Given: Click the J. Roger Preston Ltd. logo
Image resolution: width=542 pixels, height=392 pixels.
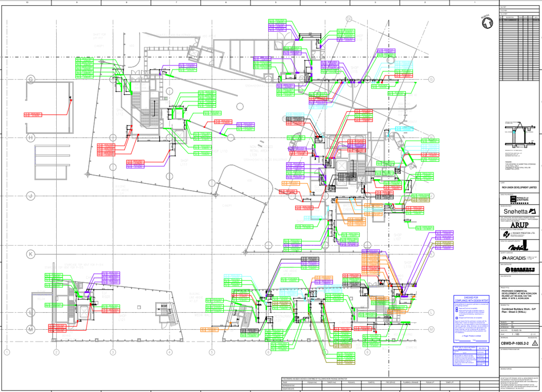Looking at the screenshot, I should click(x=519, y=235).
